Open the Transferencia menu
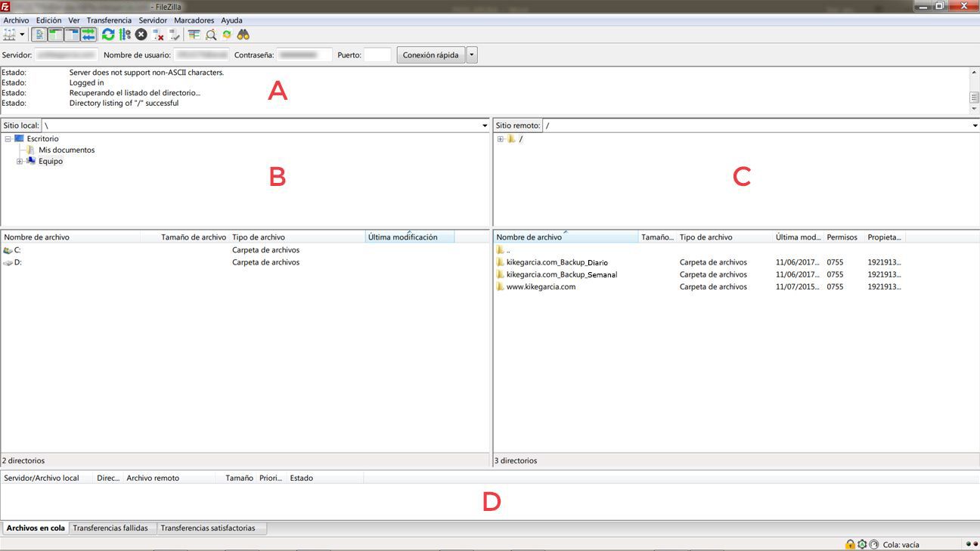Viewport: 980px width, 551px height. click(x=109, y=20)
